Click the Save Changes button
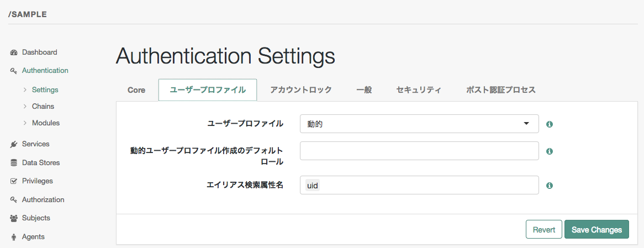The image size is (644, 248). click(597, 230)
